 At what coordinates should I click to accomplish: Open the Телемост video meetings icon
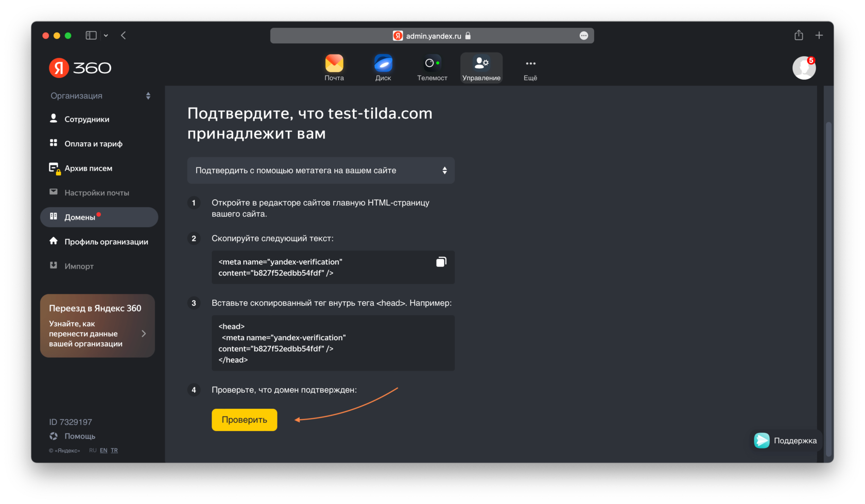click(432, 67)
